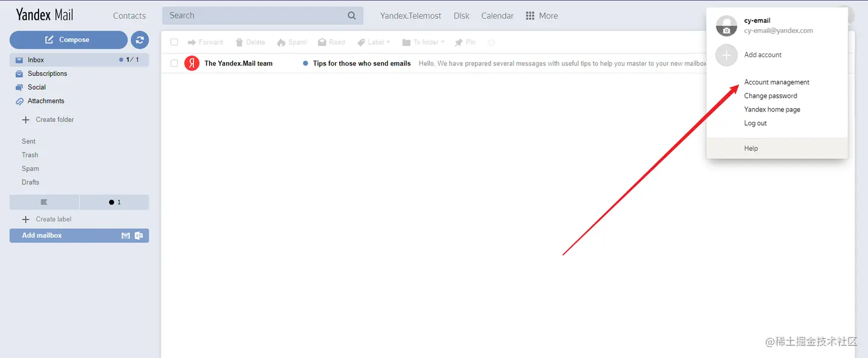
Task: Tick the select-all checkbox in the toolbar
Action: click(x=175, y=42)
